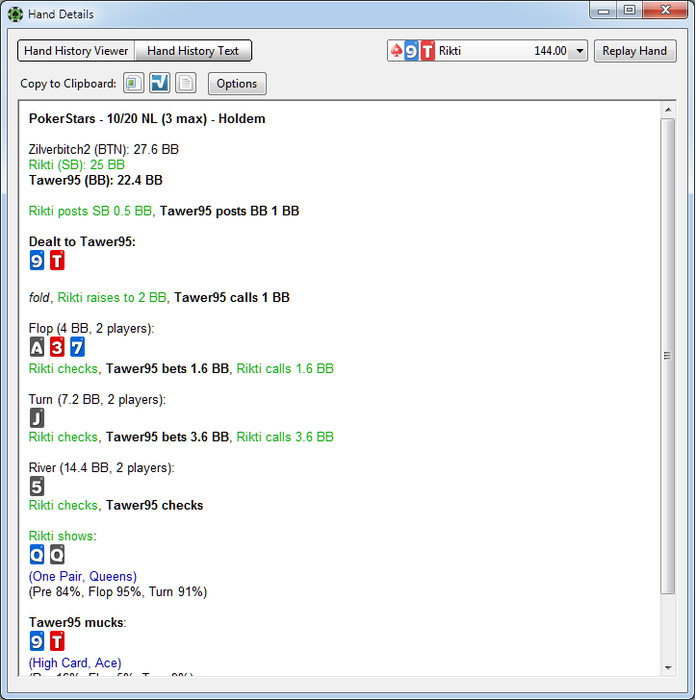Click scrollbar up arrow
This screenshot has height=700, width=696.
coord(668,110)
